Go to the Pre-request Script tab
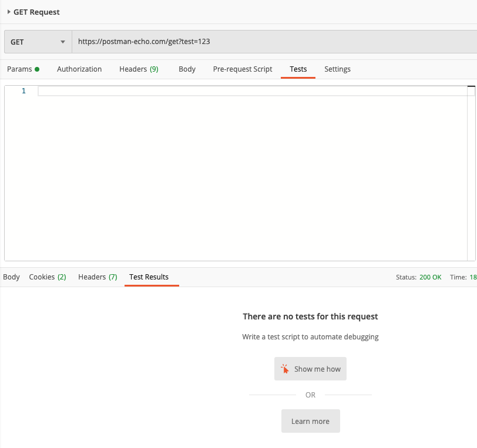The height and width of the screenshot is (448, 477). pos(243,69)
